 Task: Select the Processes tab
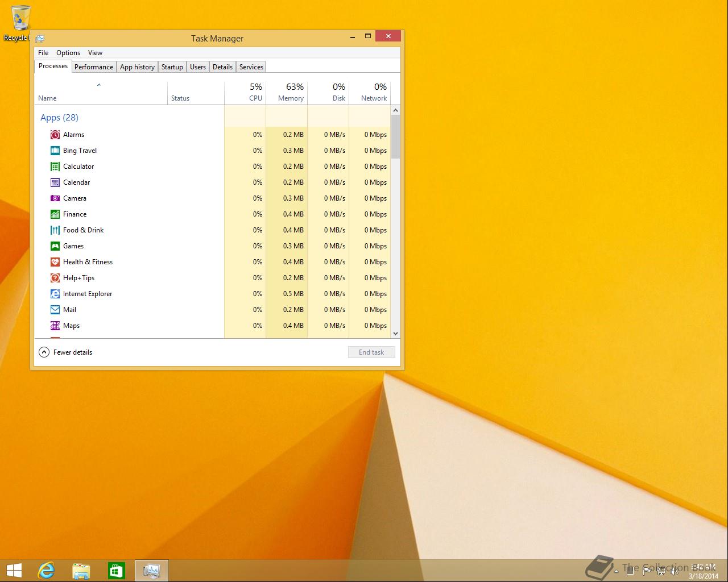pos(53,66)
